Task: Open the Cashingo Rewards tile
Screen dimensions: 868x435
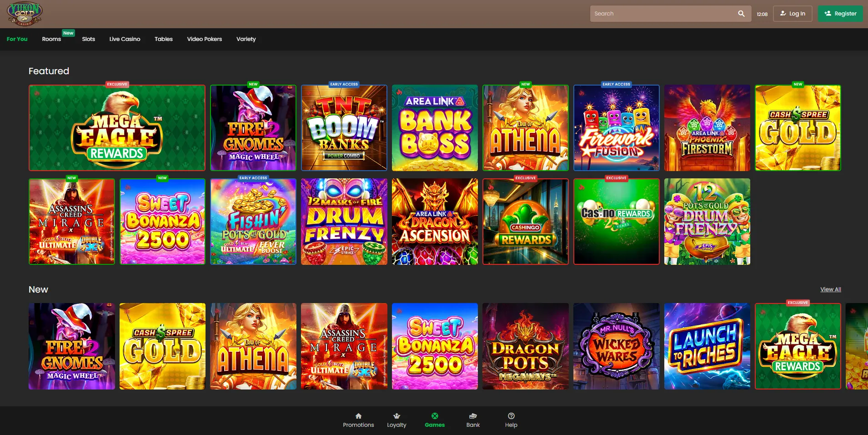Action: [526, 222]
